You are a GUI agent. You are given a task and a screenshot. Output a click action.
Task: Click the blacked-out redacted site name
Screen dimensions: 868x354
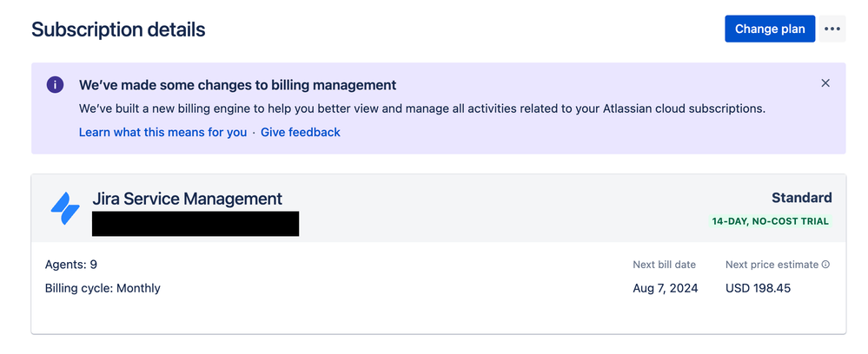click(195, 224)
